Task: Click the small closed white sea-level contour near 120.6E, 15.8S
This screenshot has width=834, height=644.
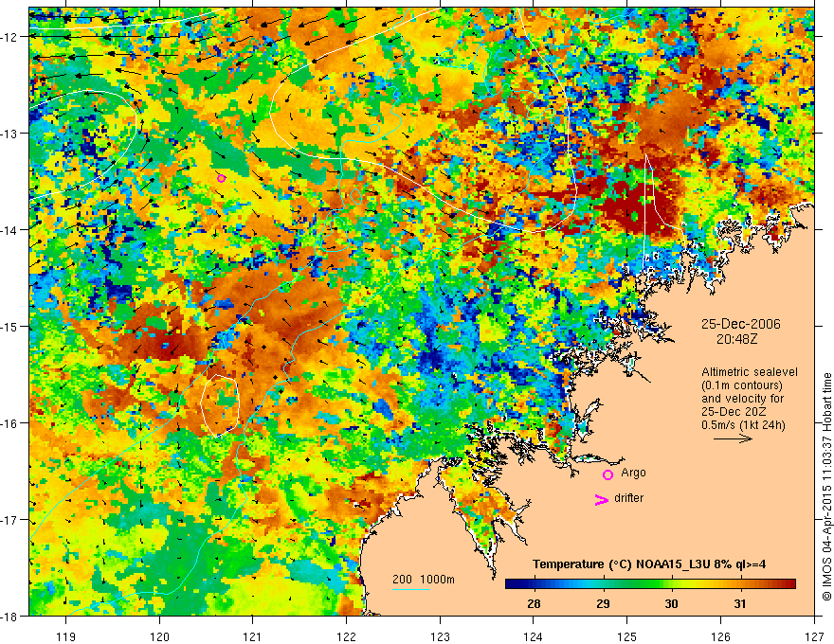Action: click(x=220, y=405)
